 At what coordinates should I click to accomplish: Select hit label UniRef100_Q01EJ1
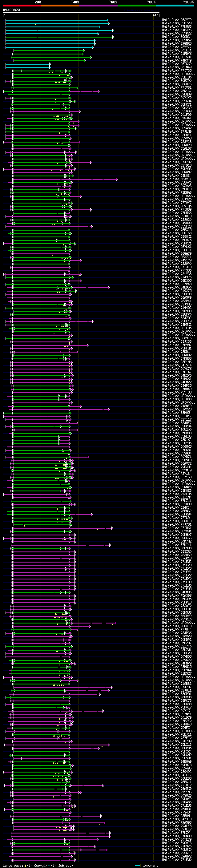177,50
